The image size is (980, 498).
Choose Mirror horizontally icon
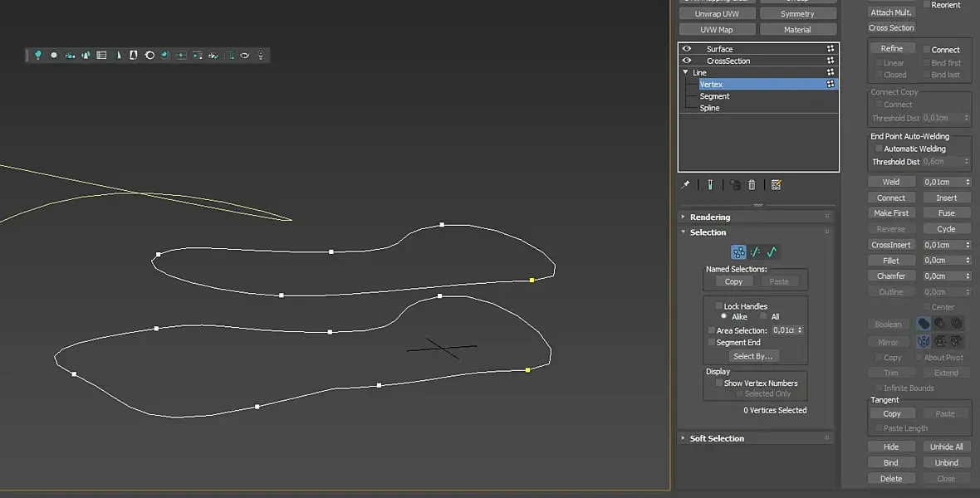pyautogui.click(x=924, y=341)
